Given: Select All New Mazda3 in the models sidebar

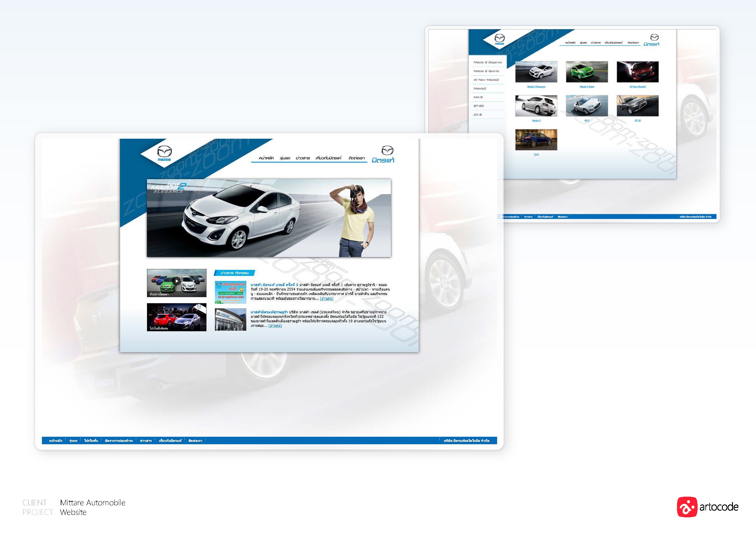Looking at the screenshot, I should click(x=486, y=80).
